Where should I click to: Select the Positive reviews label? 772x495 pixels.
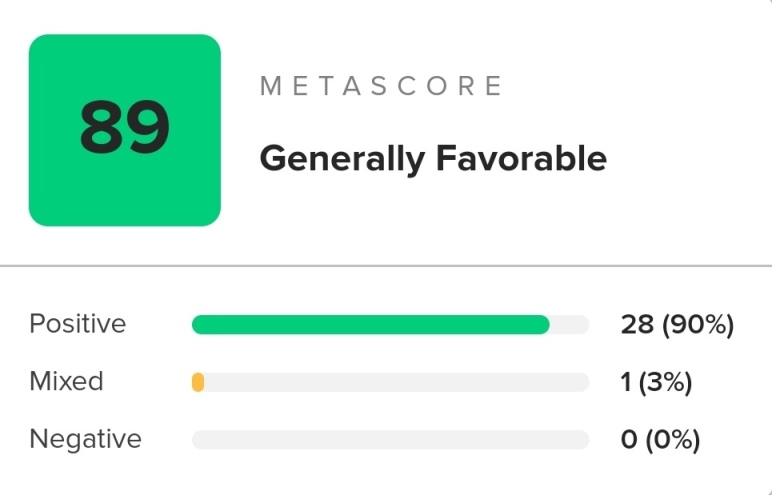[x=78, y=324]
